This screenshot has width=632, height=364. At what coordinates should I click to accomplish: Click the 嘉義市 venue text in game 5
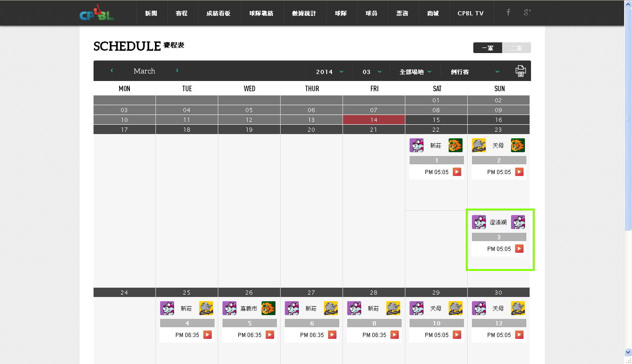[249, 309]
